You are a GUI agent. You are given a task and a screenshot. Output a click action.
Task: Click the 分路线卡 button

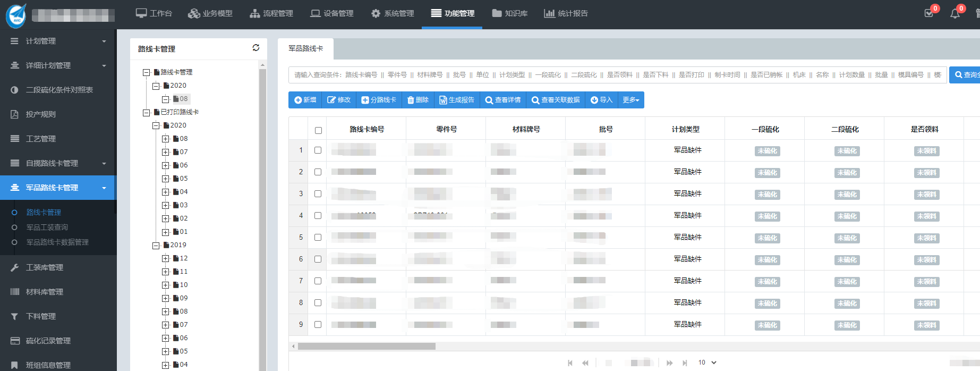379,100
